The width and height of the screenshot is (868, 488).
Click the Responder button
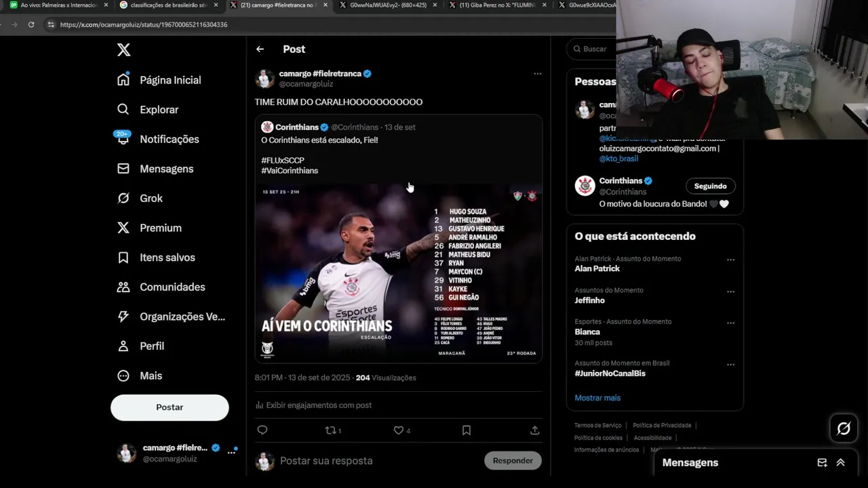coord(513,460)
